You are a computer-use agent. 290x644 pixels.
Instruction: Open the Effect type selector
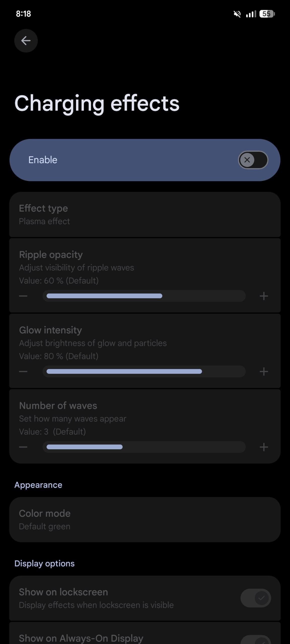pyautogui.click(x=145, y=215)
